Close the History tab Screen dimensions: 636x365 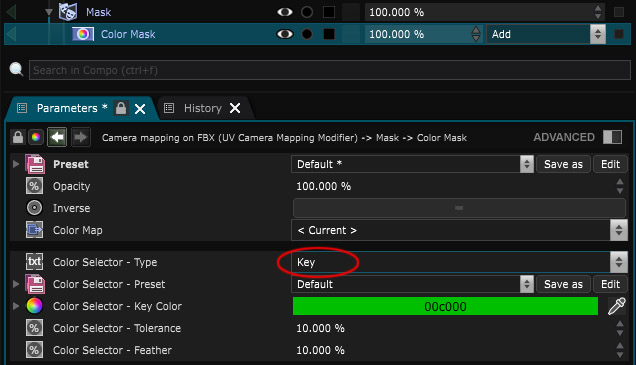235,108
